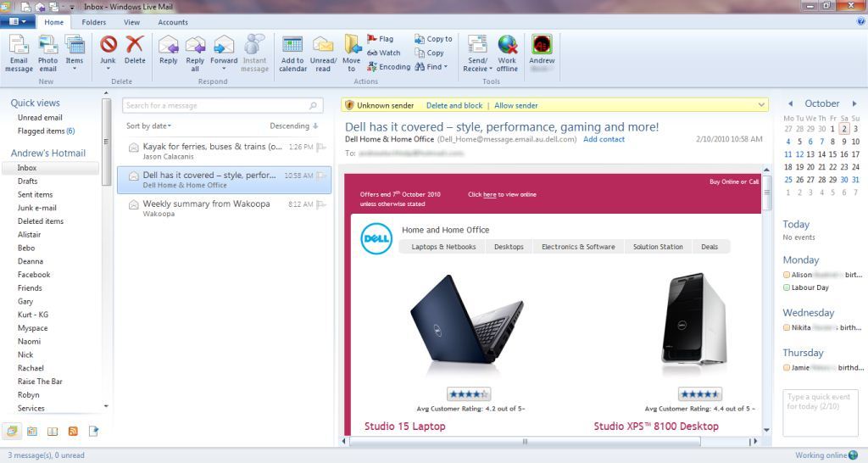Click Reply all in ribbon
868x463 pixels.
click(x=195, y=53)
